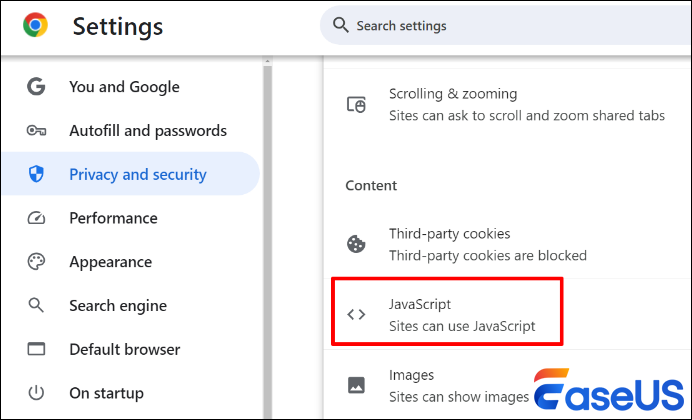The image size is (692, 420).
Task: Click the Search settings input field
Action: (x=500, y=26)
